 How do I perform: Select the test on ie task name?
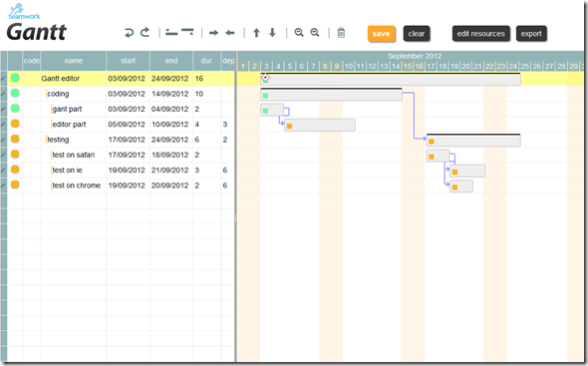pos(67,171)
